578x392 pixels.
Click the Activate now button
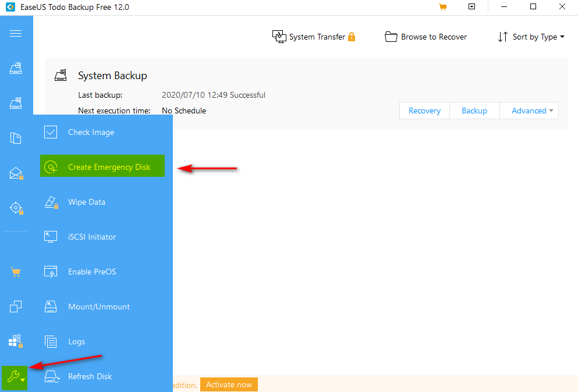pos(229,384)
